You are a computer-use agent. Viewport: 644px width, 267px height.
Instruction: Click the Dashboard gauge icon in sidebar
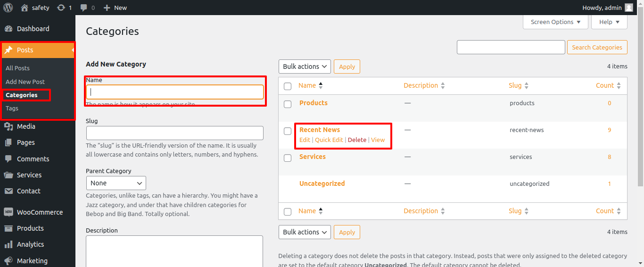click(x=8, y=29)
